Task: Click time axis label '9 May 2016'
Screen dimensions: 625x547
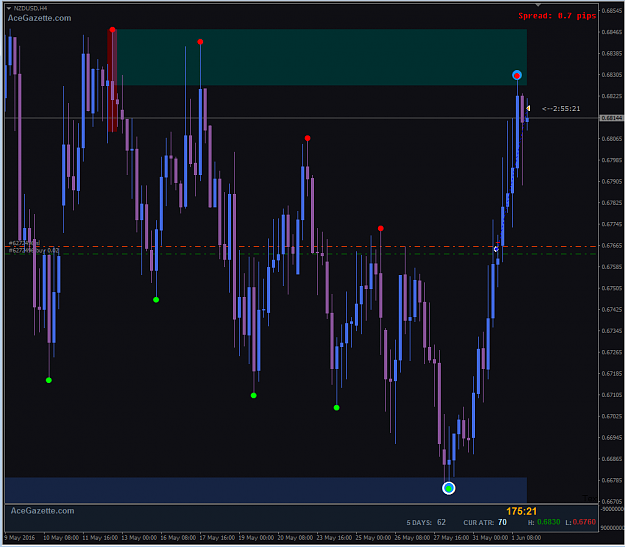Action: pyautogui.click(x=20, y=538)
